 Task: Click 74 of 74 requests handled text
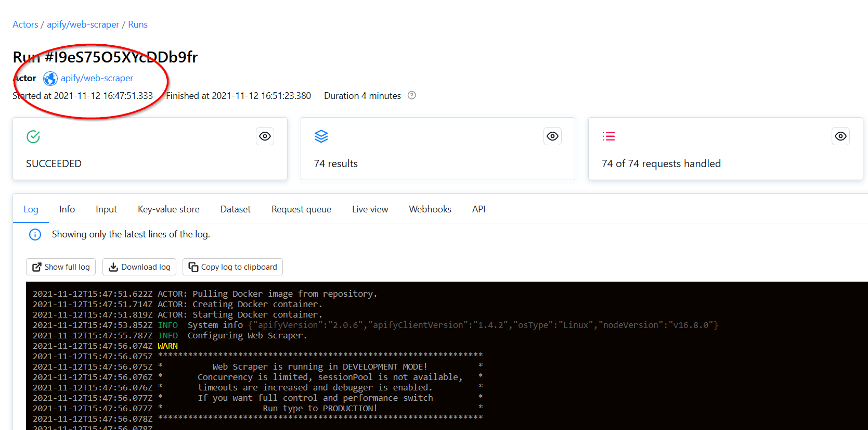tap(661, 163)
